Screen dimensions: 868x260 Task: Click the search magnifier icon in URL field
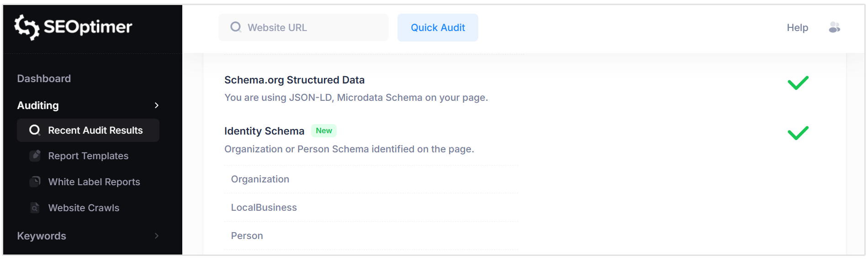click(236, 27)
